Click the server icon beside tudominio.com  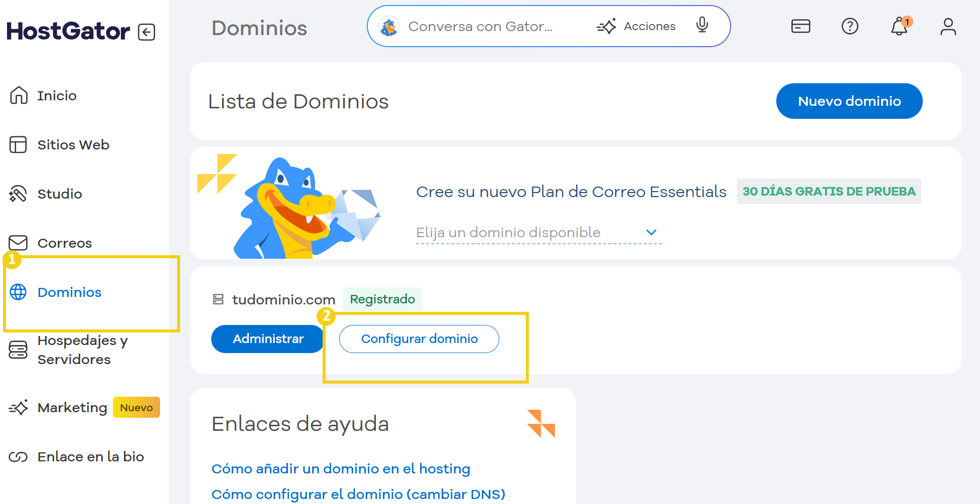click(x=218, y=299)
